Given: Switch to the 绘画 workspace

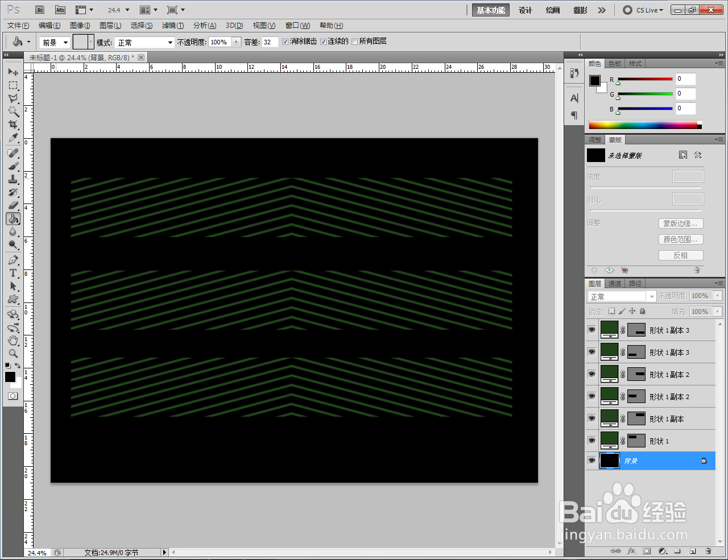Looking at the screenshot, I should (552, 10).
